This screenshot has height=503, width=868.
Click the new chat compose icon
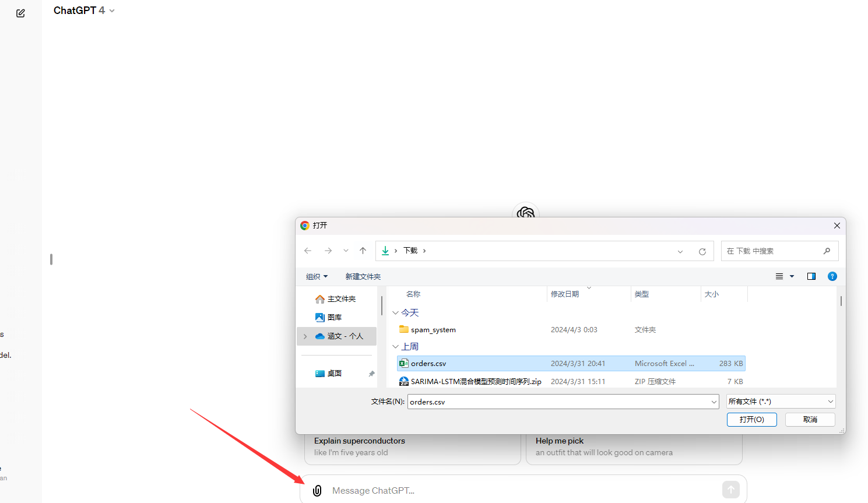[20, 13]
